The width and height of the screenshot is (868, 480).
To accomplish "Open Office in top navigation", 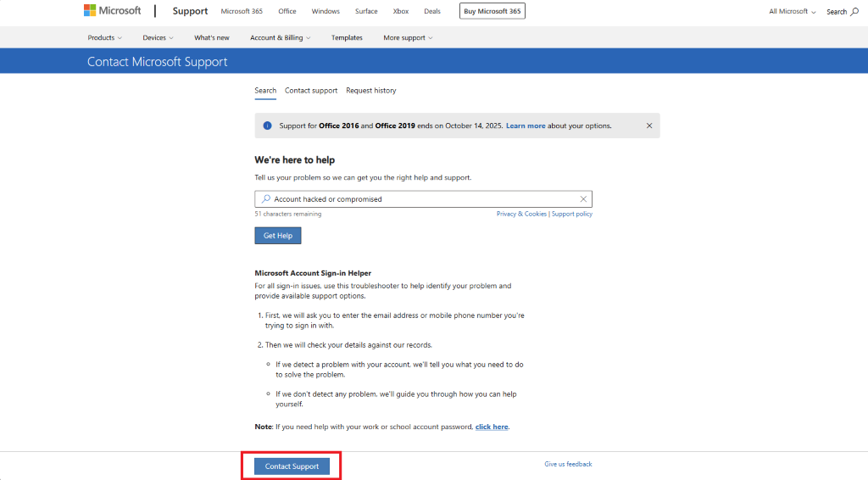I will tap(287, 11).
